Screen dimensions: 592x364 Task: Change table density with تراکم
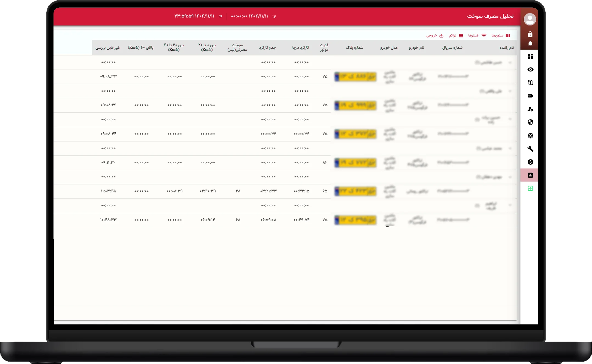(x=456, y=36)
